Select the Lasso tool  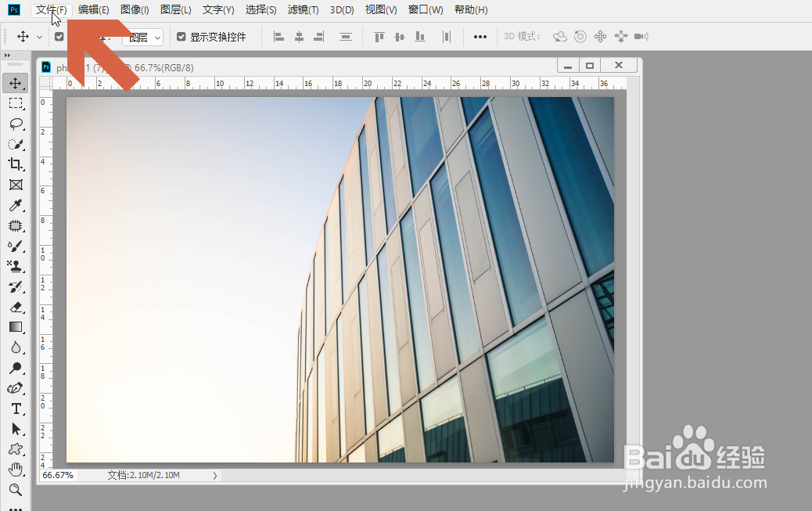pos(16,124)
